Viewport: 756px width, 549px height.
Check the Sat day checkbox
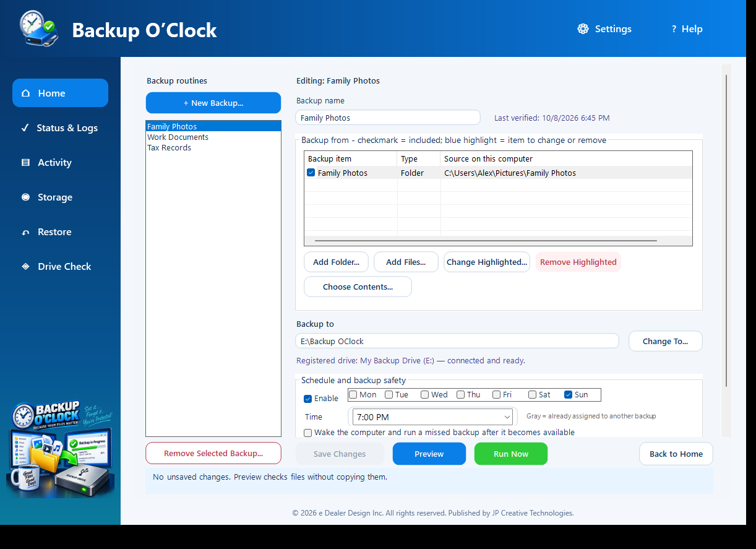532,394
